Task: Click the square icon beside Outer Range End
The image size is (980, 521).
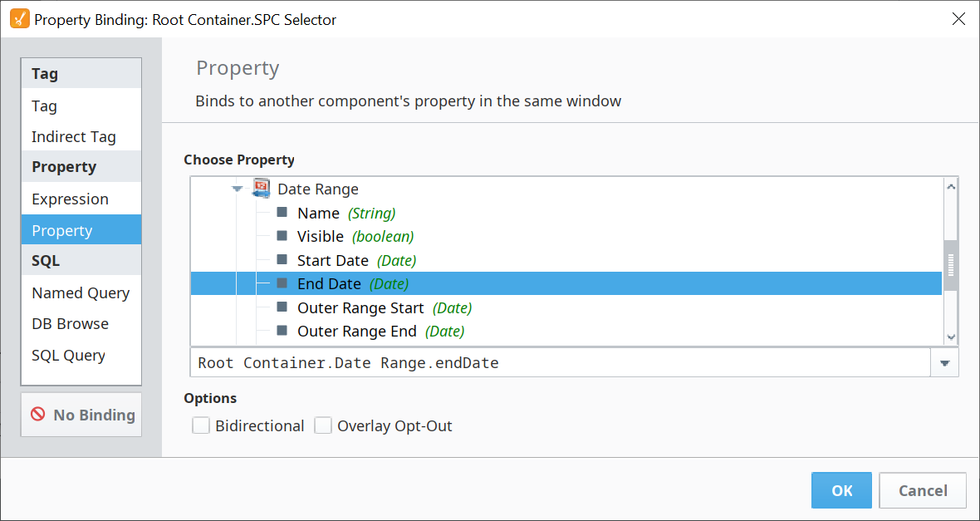Action: [282, 331]
